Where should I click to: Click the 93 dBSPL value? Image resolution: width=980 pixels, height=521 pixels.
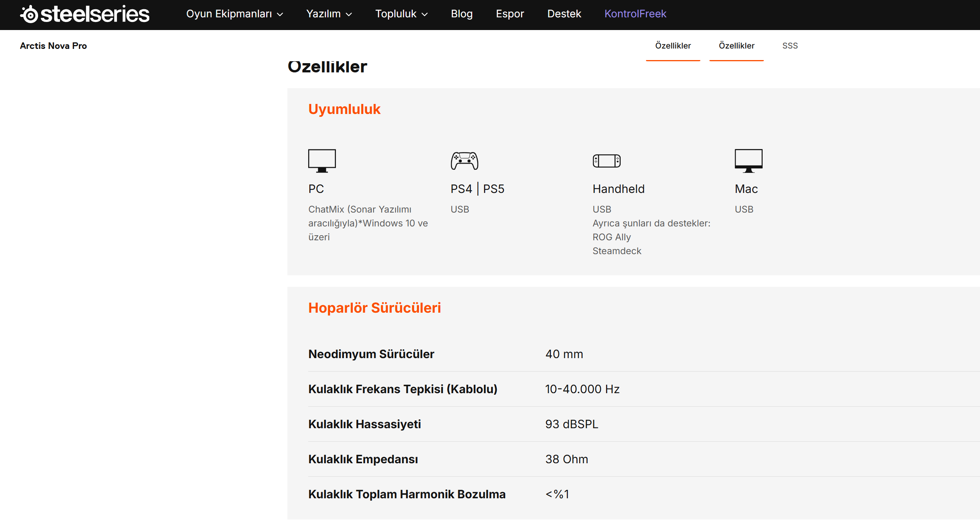[572, 424]
